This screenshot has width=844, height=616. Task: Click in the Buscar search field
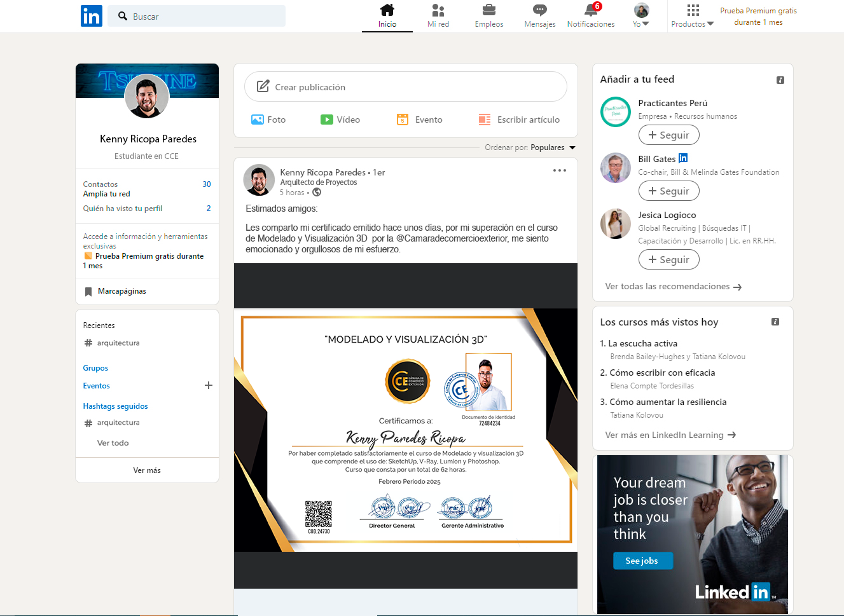click(x=197, y=16)
